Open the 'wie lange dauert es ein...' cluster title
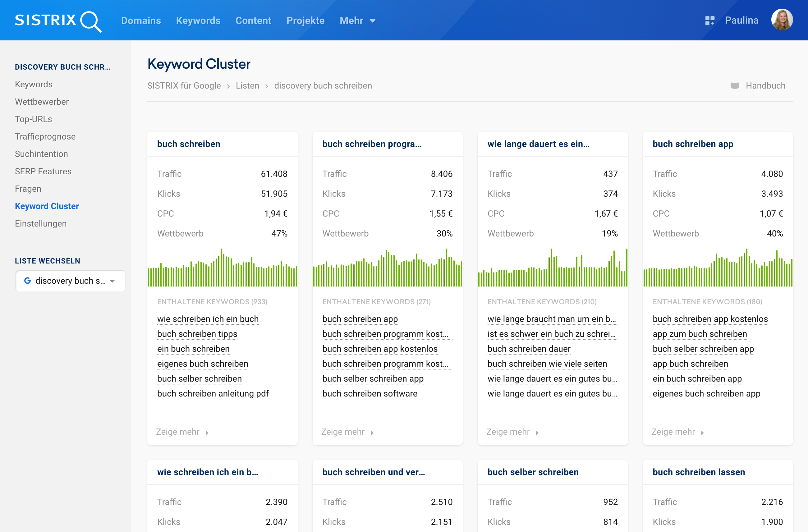 (539, 144)
